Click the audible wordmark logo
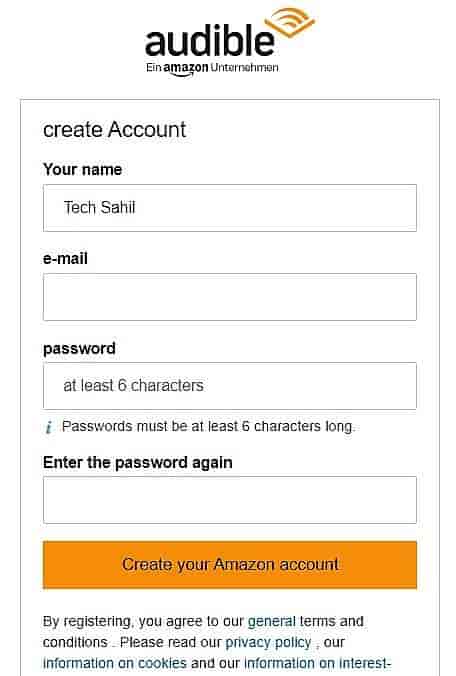The height and width of the screenshot is (676, 456). [x=210, y=41]
